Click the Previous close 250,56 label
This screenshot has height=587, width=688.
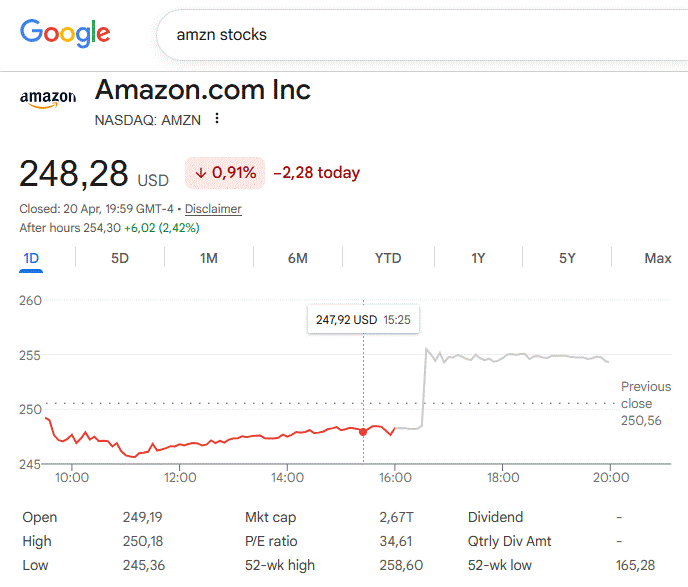tap(645, 404)
